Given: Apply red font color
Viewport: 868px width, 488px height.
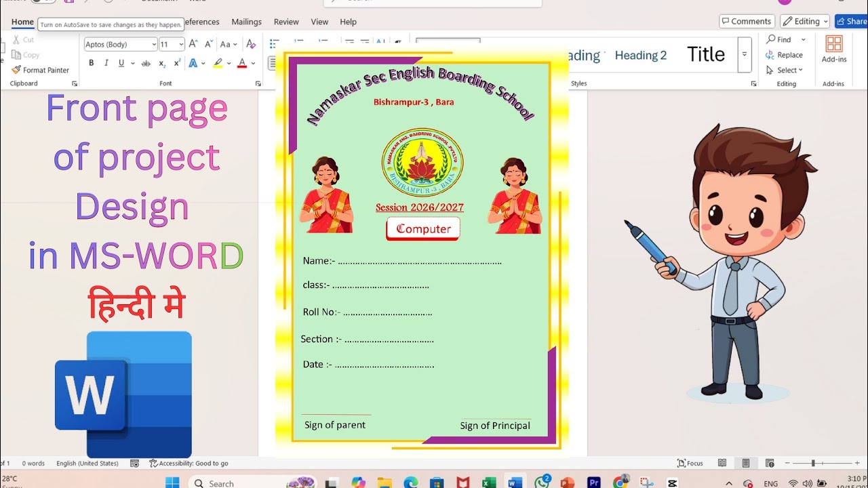Looking at the screenshot, I should click(242, 63).
